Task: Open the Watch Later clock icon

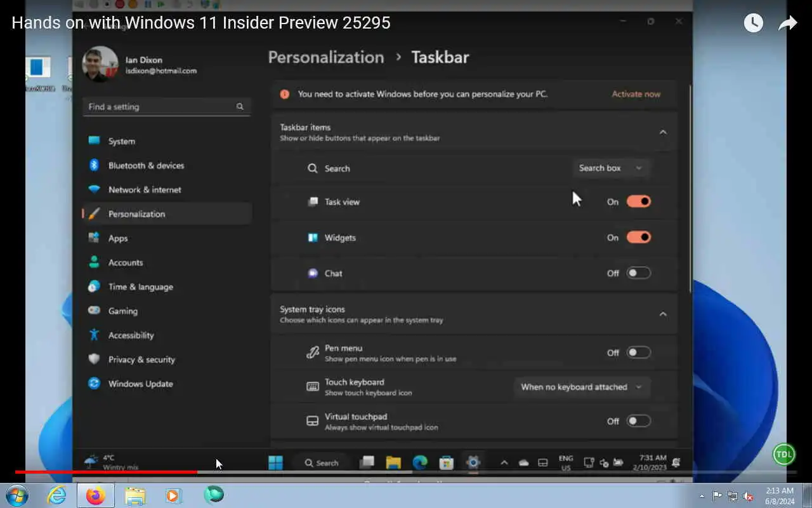Action: [x=753, y=23]
